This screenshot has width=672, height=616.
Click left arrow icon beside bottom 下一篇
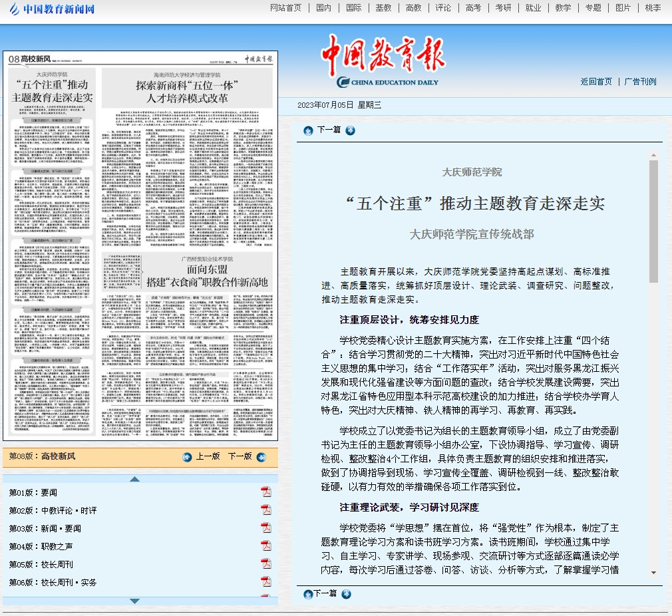coord(307,594)
